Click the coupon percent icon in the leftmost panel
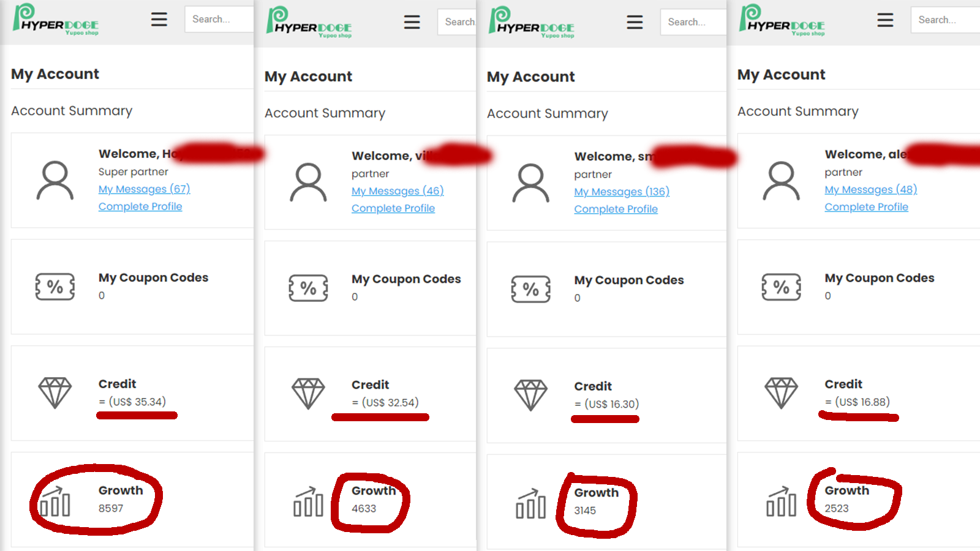Viewport: 980px width, 551px height. (55, 287)
